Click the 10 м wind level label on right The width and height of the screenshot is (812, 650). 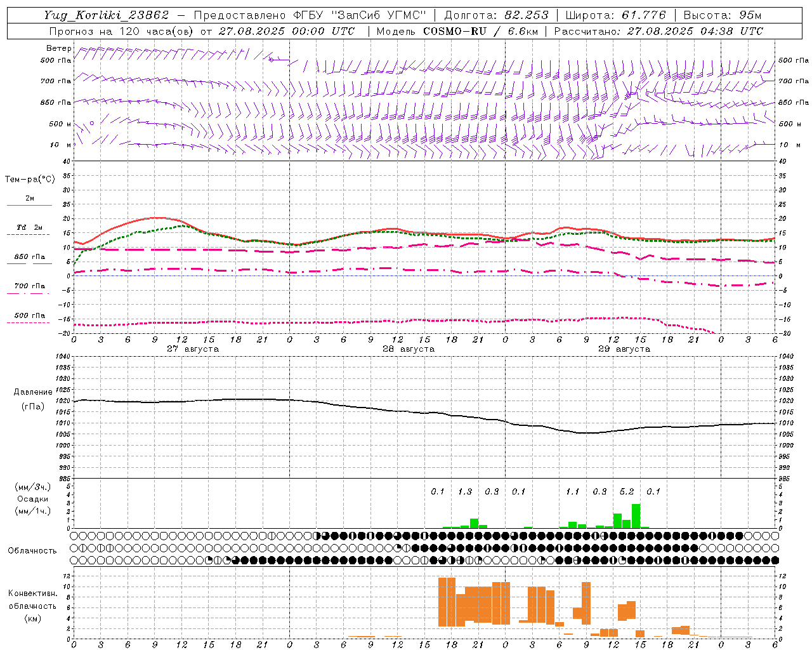(x=790, y=145)
